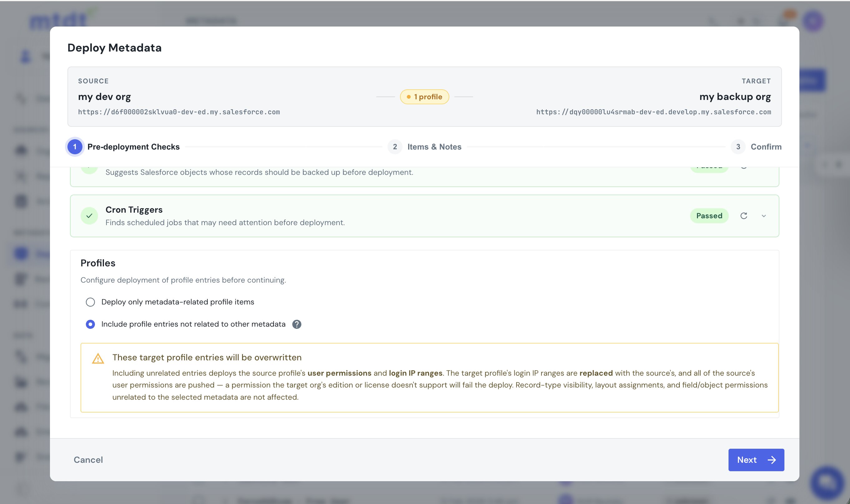Select Deploy only metadata-related profile items
Screen dimensions: 850x504
[x=90, y=302]
